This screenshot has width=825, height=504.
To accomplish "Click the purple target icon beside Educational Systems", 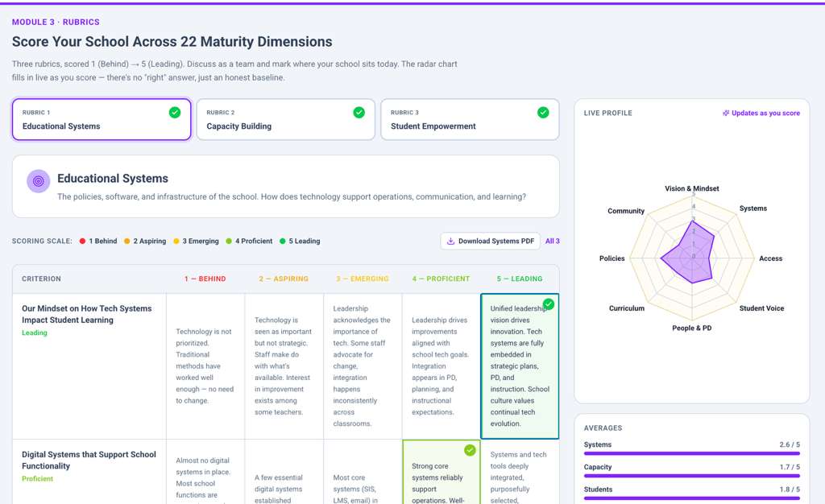I will [x=39, y=181].
